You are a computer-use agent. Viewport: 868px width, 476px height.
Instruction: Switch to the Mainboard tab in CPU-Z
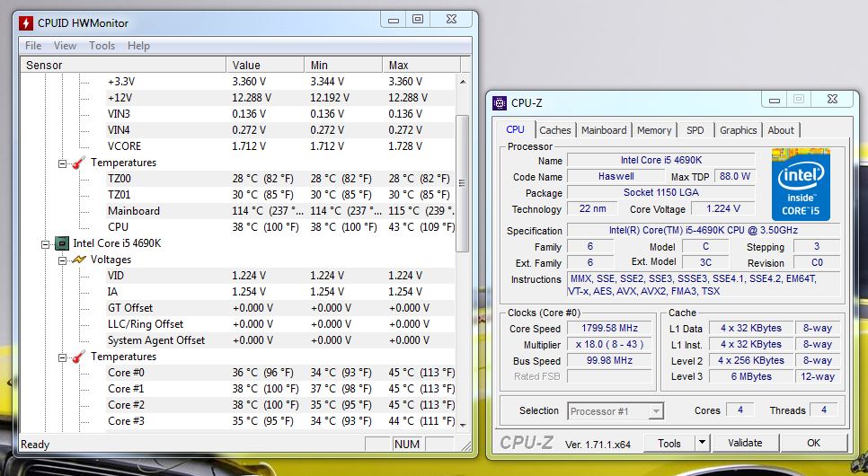[x=604, y=130]
